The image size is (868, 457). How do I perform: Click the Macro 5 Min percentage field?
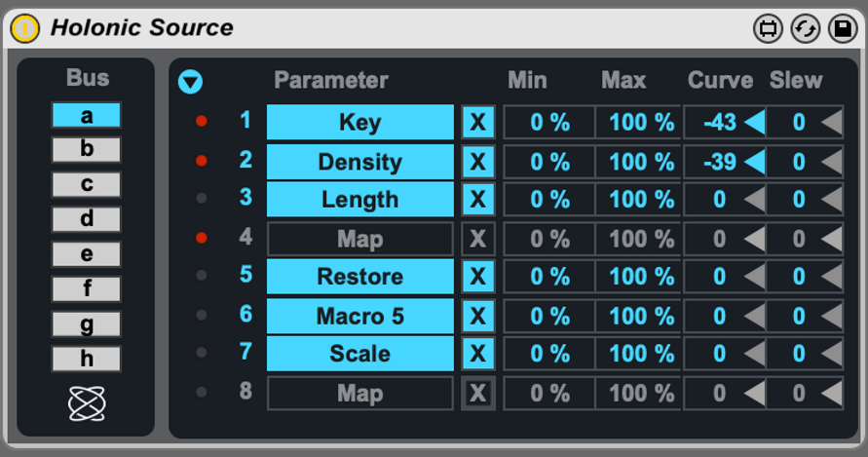pos(548,316)
